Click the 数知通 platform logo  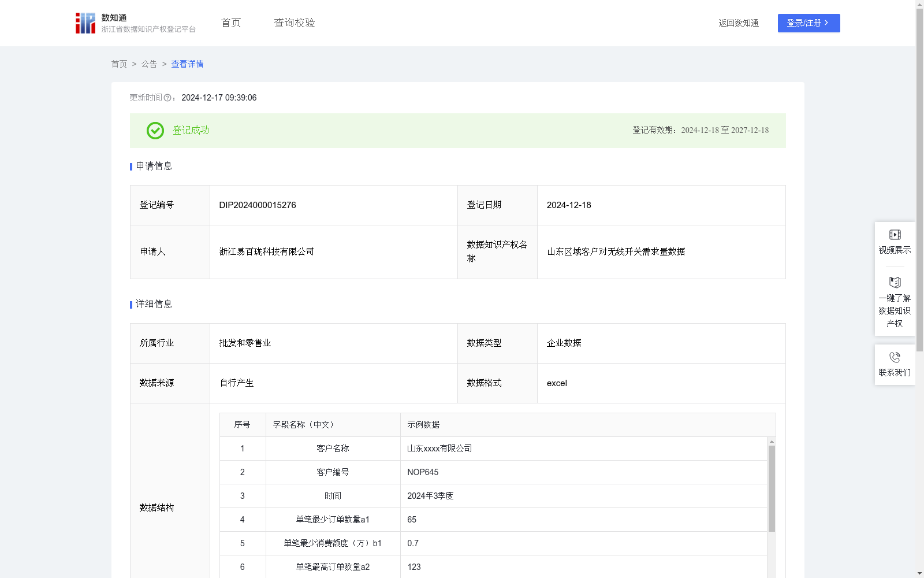(x=136, y=23)
